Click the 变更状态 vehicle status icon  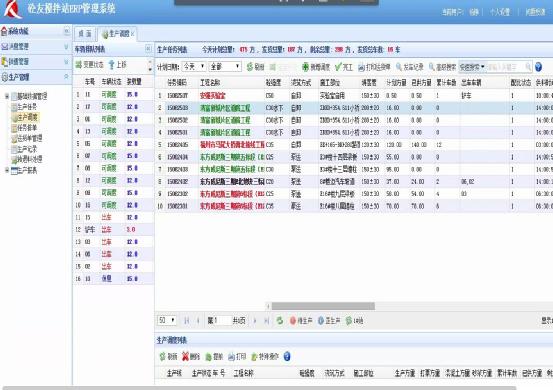78,65
